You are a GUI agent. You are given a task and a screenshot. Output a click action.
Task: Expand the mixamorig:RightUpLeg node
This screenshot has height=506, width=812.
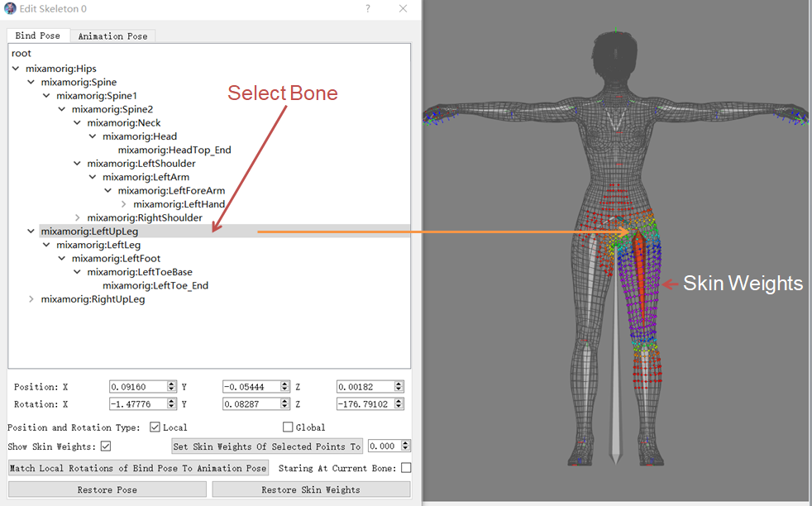[31, 299]
